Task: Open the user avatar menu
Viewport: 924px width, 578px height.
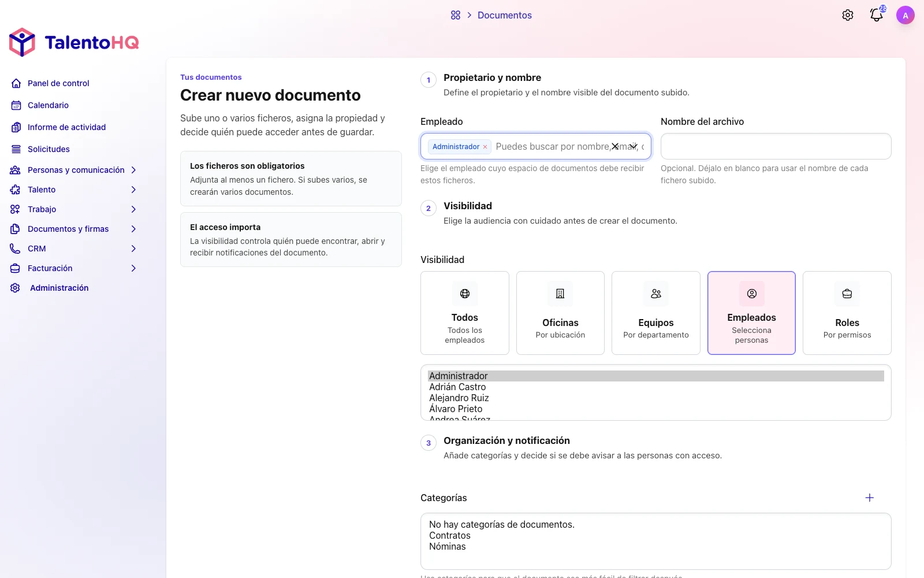Action: (906, 15)
